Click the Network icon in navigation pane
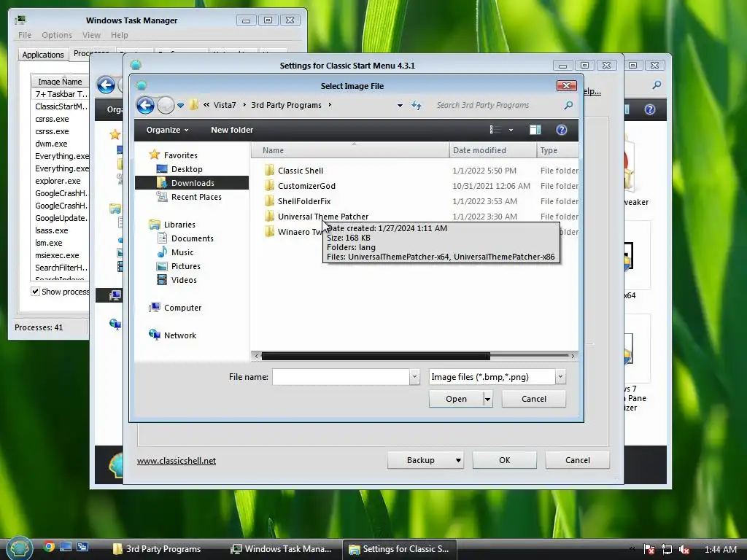This screenshot has width=747, height=560. (155, 335)
